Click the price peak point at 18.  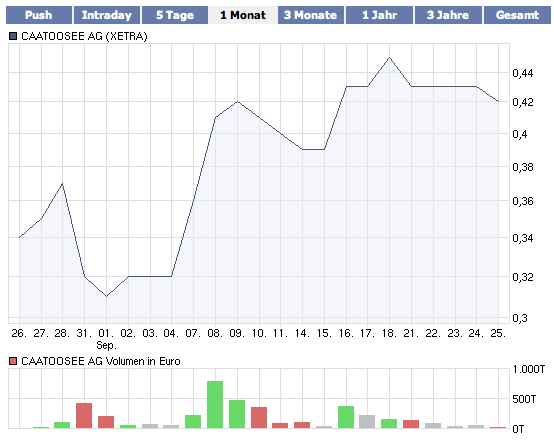pyautogui.click(x=389, y=57)
